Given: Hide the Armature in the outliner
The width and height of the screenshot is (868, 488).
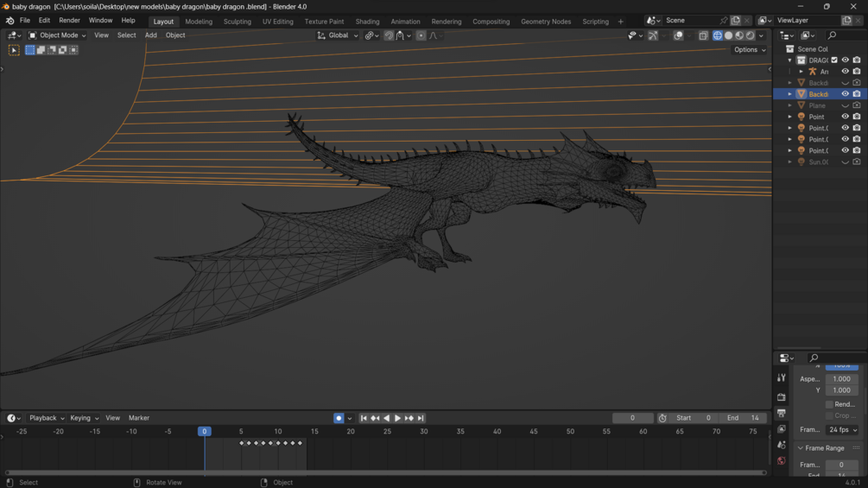Looking at the screenshot, I should click(x=846, y=72).
